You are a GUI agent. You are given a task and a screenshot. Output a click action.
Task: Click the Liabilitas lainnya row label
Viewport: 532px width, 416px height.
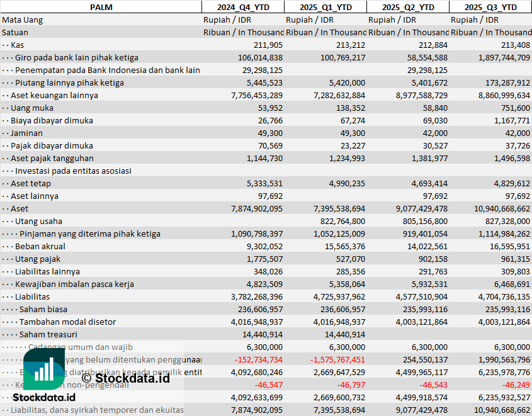(47, 271)
